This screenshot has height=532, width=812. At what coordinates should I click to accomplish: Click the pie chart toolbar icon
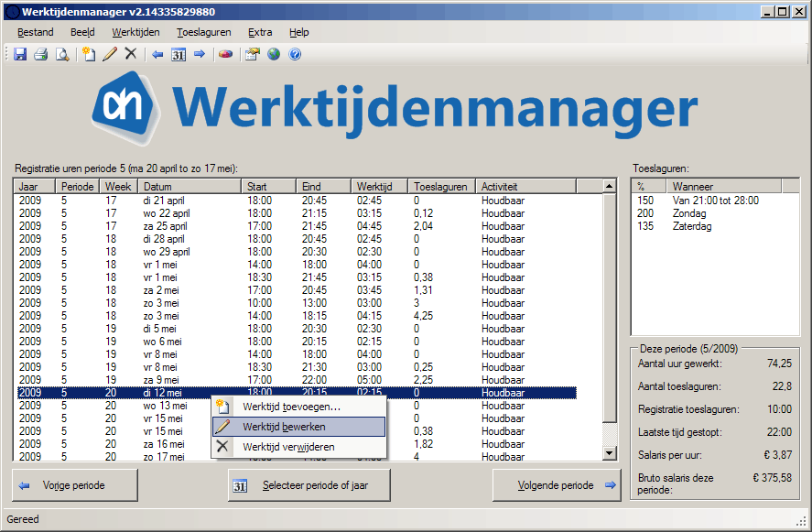point(226,54)
